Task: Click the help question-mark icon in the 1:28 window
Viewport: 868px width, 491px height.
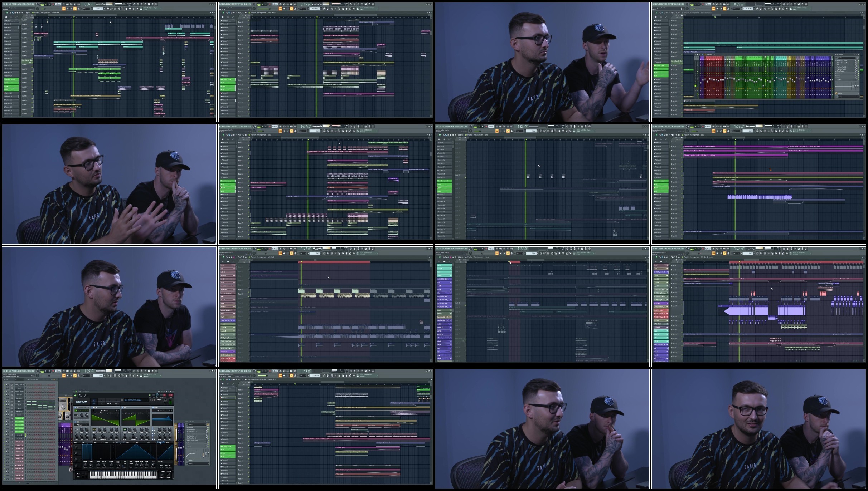Action: [795, 249]
